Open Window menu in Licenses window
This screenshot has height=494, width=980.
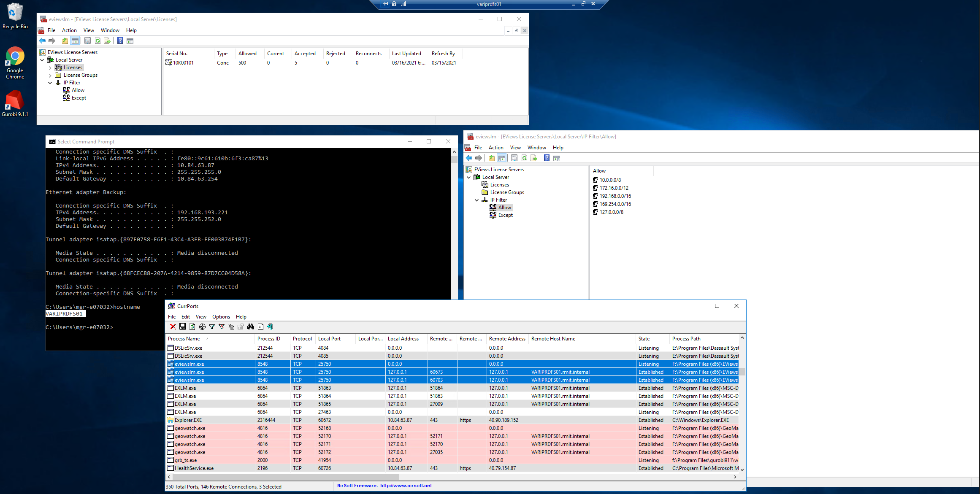110,30
